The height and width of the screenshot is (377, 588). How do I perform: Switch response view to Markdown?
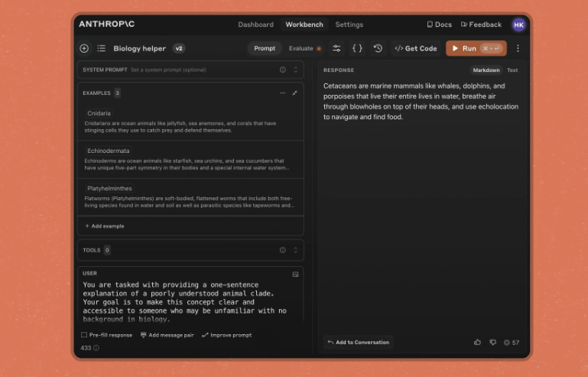tap(486, 70)
